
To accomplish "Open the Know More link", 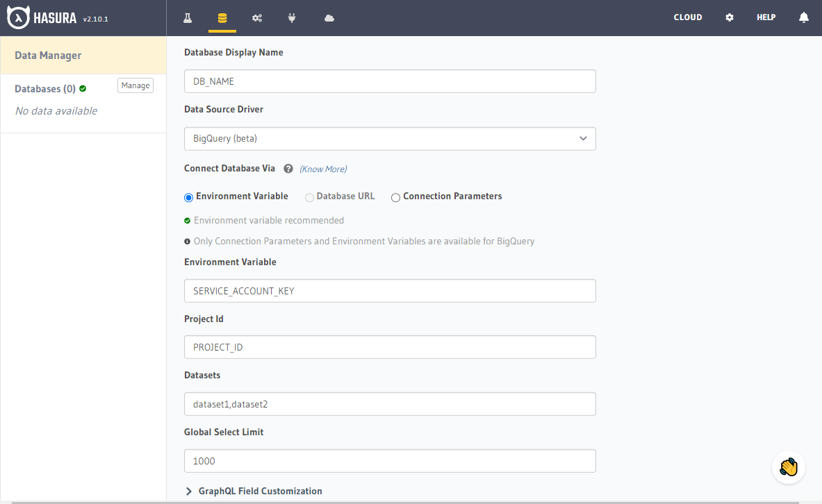I will [x=324, y=169].
